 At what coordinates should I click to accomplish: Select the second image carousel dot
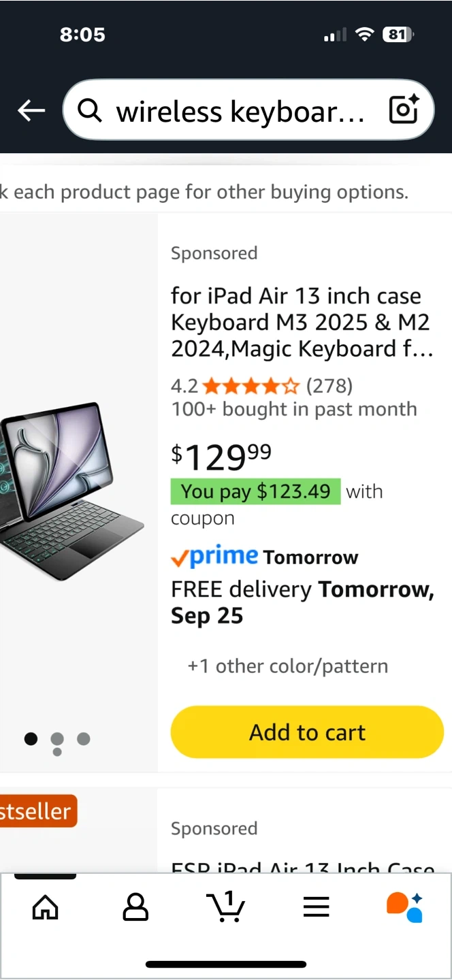click(57, 739)
